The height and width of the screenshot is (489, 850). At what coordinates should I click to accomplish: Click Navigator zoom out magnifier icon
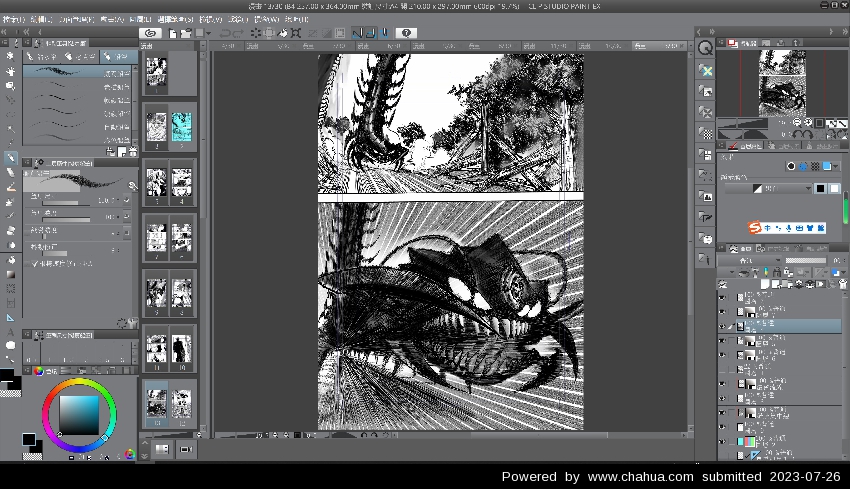(x=797, y=123)
